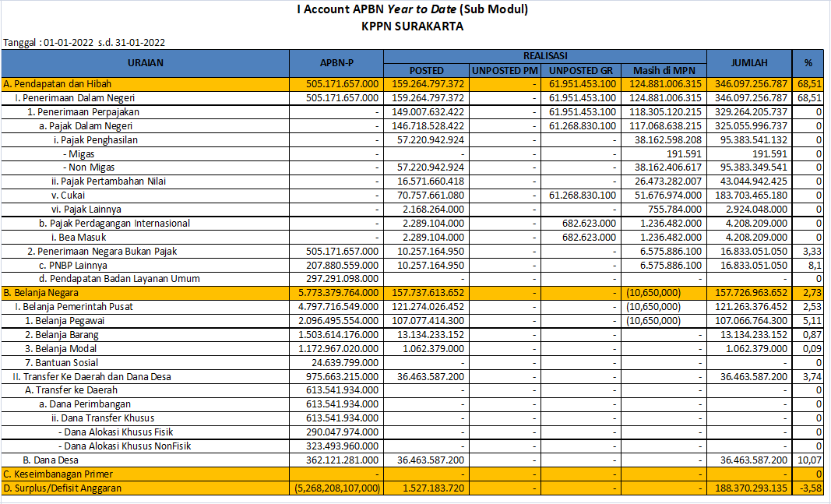The width and height of the screenshot is (831, 504).
Task: Select the 3. Belanja Modal label
Action: [61, 349]
